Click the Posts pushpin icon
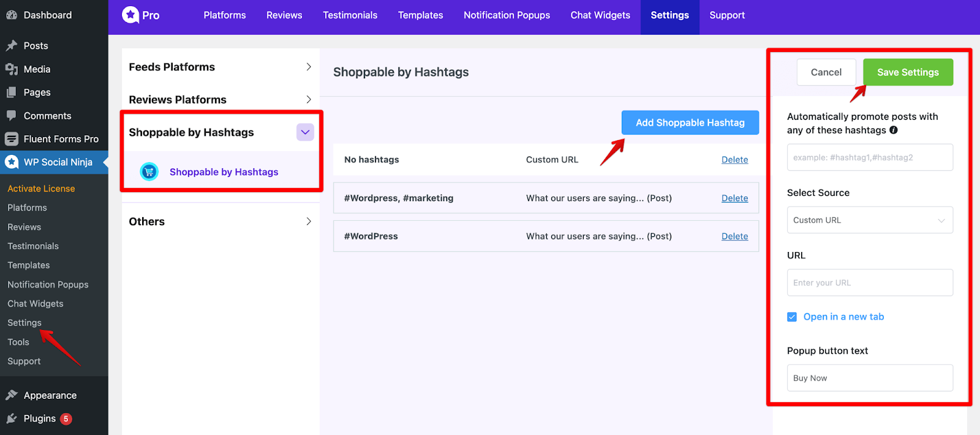The width and height of the screenshot is (980, 435). 11,46
